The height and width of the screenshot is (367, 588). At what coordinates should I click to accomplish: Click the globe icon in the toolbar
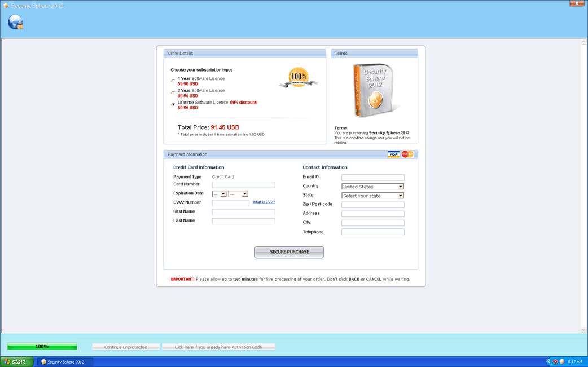point(15,21)
